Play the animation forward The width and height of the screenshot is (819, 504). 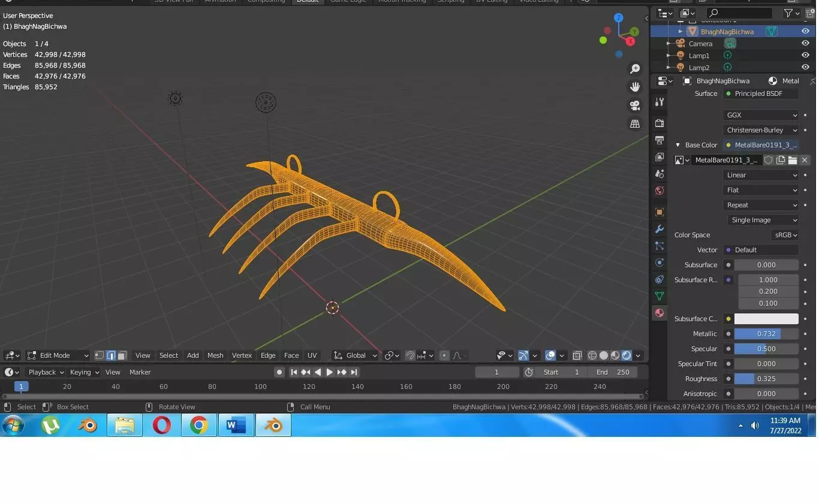(329, 372)
